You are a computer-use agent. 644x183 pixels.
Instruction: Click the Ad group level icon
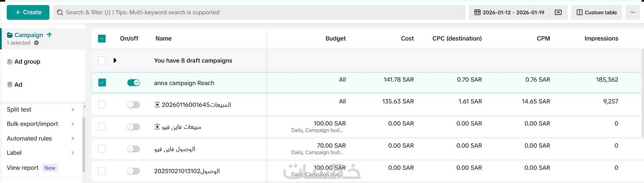coord(10,62)
